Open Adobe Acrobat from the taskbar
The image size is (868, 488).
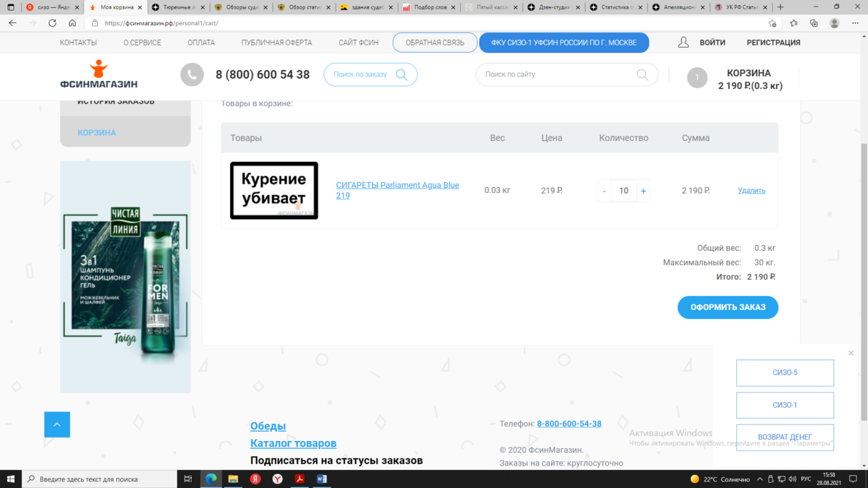[x=299, y=479]
